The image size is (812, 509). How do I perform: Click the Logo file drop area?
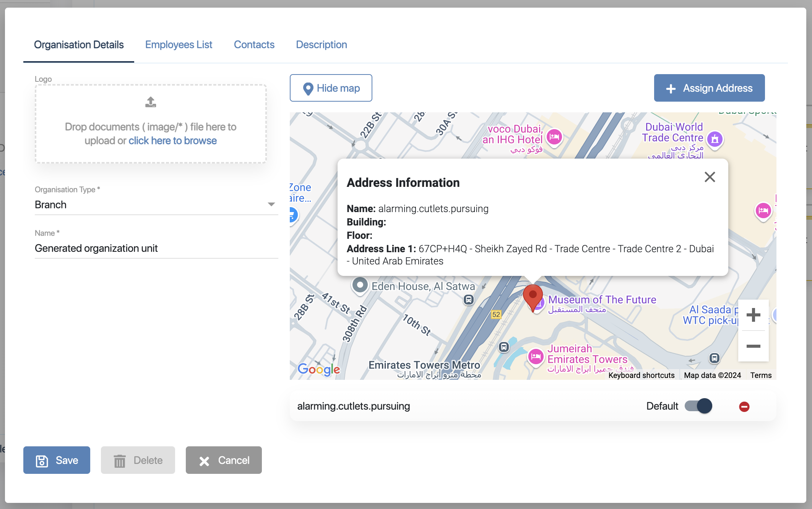[x=151, y=124]
